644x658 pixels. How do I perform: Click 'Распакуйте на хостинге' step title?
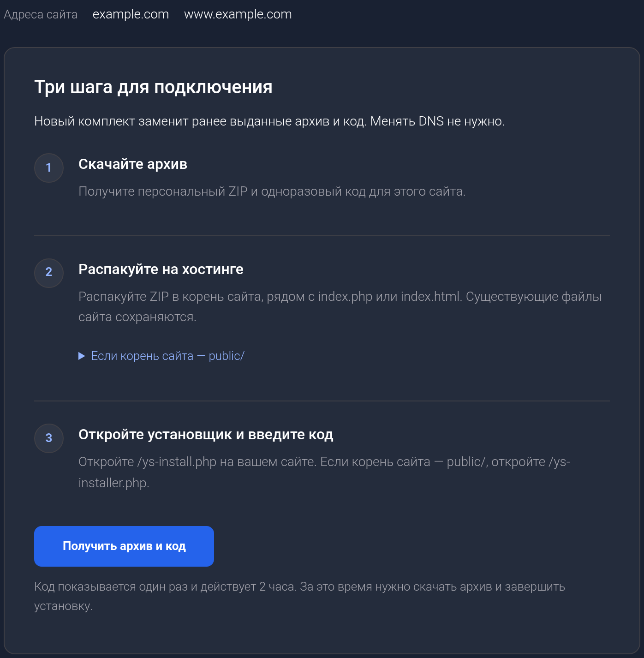(x=161, y=269)
